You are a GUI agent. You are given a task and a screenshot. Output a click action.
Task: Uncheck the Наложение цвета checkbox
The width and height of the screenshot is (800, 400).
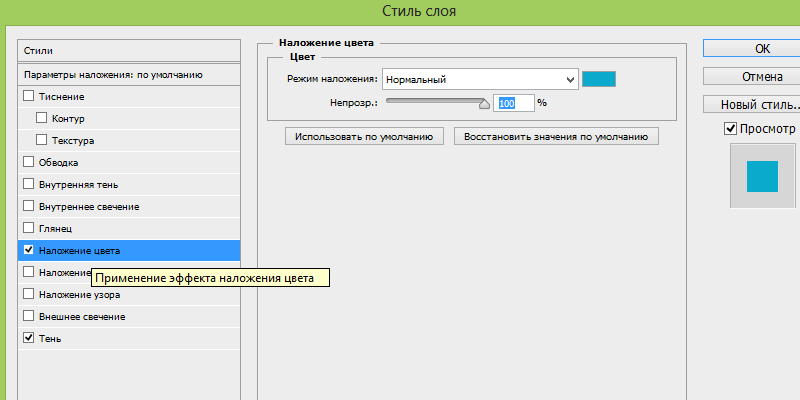[x=28, y=250]
